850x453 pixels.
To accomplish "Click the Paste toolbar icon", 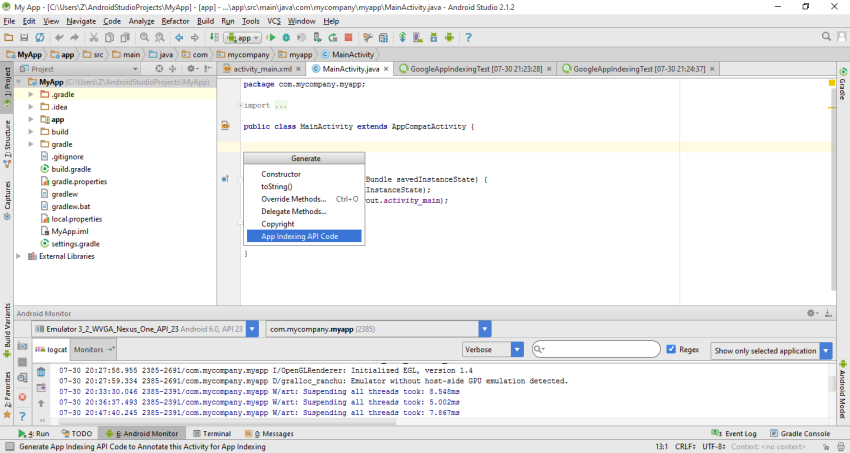I will pyautogui.click(x=125, y=37).
